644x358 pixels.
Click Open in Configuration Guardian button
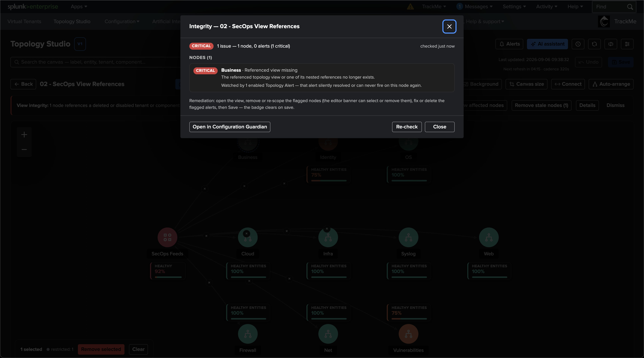click(x=230, y=127)
